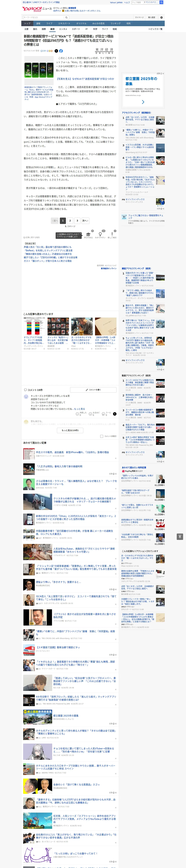This screenshot has width=186, height=868.
Task: Open the 夫・ひろゆきにデマを recommended thumbnail
Action: (x=82, y=326)
